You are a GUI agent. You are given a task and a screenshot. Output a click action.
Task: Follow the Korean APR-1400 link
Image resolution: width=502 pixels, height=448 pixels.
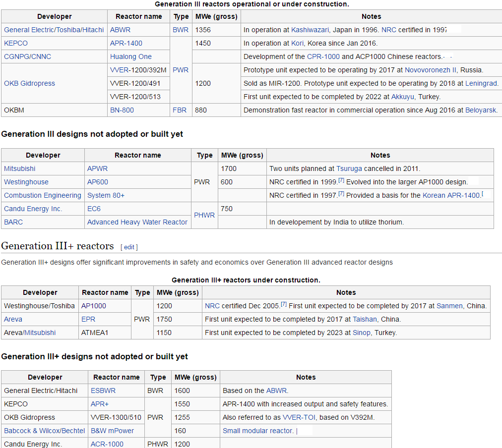coord(451,195)
